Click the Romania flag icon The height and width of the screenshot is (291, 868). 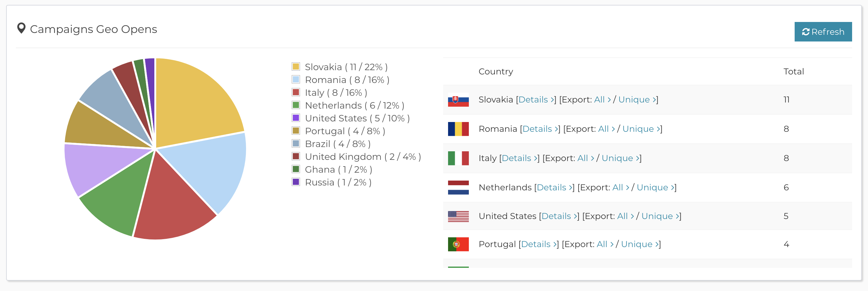pyautogui.click(x=458, y=129)
